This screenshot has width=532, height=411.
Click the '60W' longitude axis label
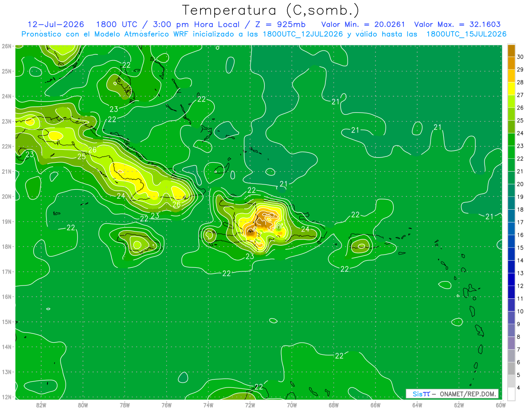click(x=501, y=405)
